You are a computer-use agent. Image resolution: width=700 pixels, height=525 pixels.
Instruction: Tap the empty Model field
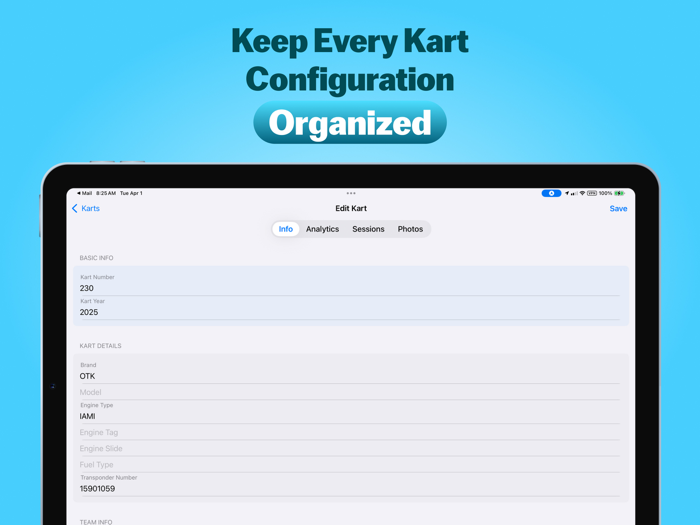[350, 392]
